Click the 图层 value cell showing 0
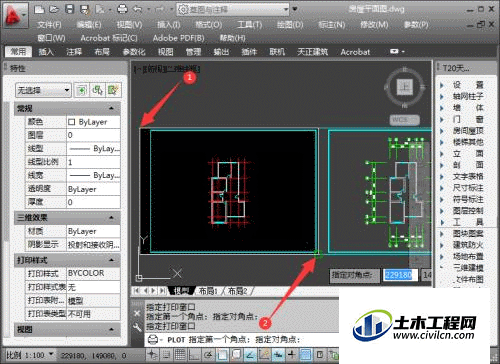 pos(93,135)
